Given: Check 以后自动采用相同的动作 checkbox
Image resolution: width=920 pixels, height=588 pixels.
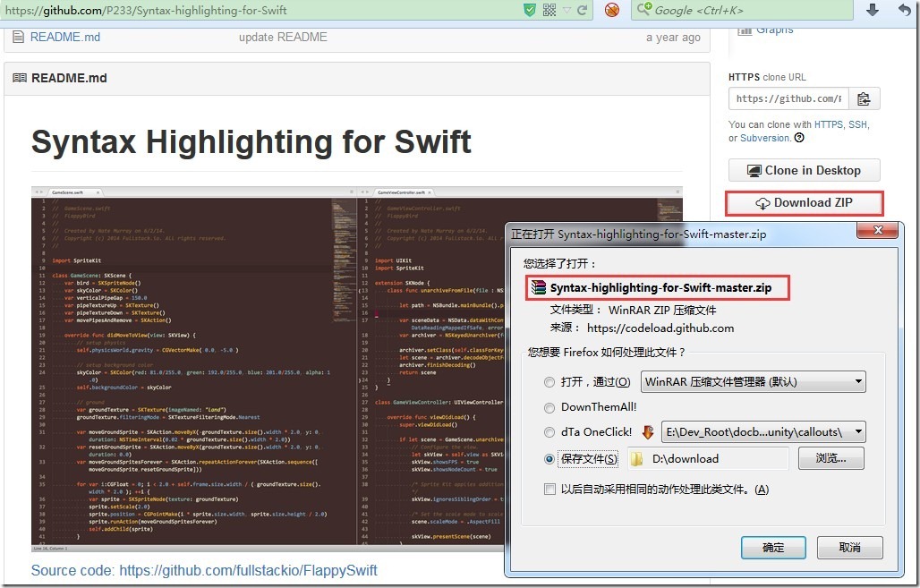Looking at the screenshot, I should [x=549, y=490].
